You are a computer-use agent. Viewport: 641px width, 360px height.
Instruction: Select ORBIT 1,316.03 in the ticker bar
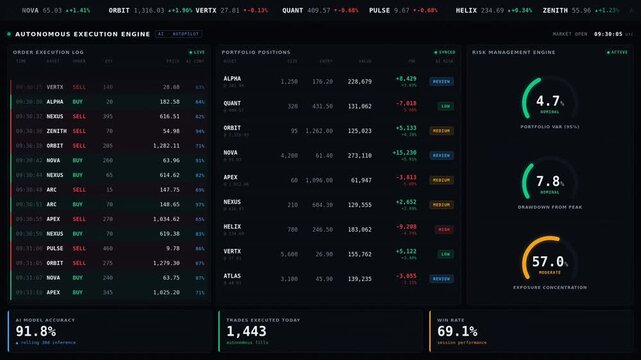(150, 10)
